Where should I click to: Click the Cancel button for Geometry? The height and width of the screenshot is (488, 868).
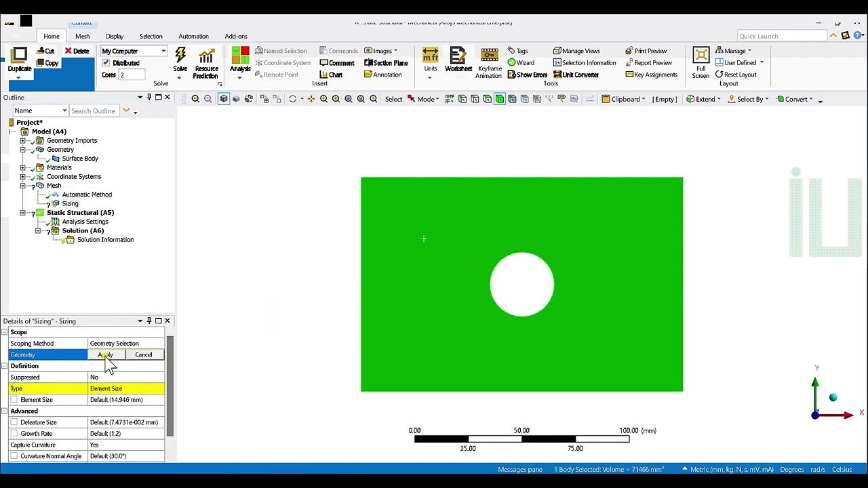(143, 355)
